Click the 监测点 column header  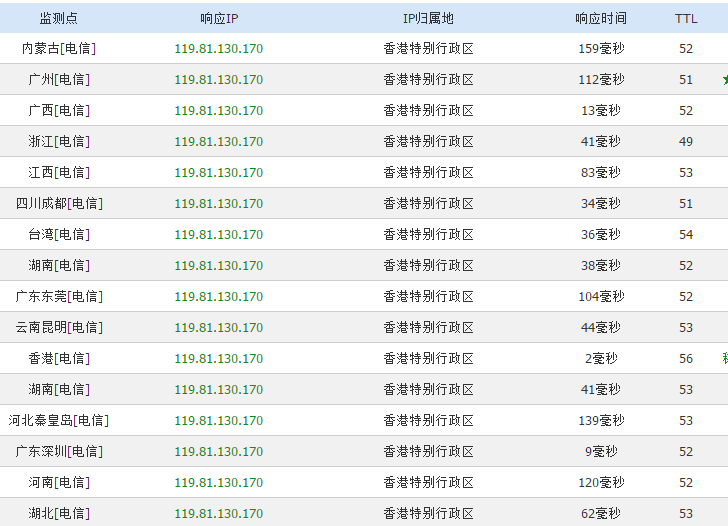pos(58,18)
